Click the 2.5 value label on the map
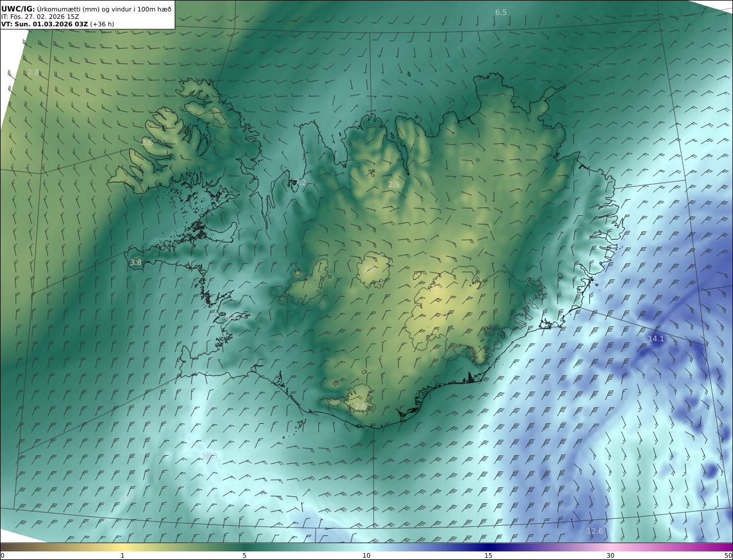733x560 pixels. (394, 184)
